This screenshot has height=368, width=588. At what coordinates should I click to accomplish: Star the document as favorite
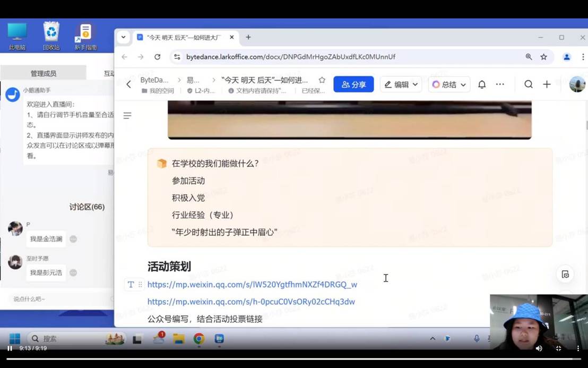click(x=322, y=80)
